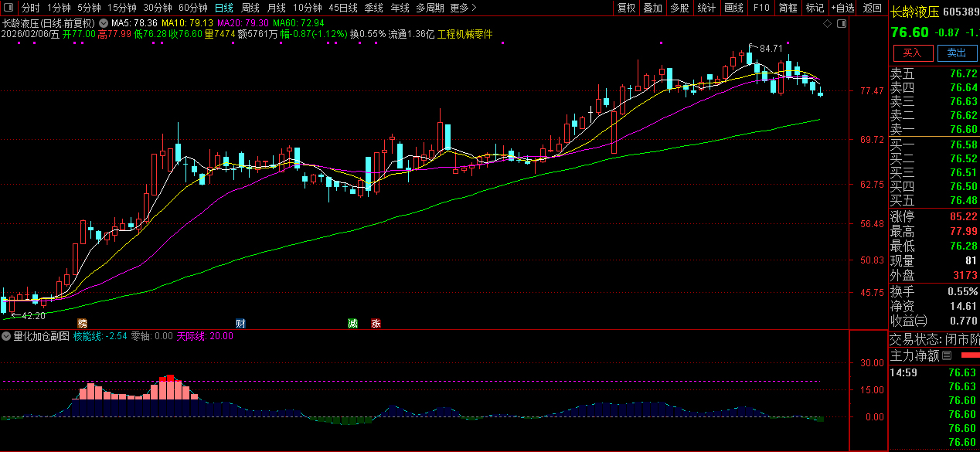Click red bar icon beside 主力净额
This screenshot has height=452, width=980.
(969, 355)
